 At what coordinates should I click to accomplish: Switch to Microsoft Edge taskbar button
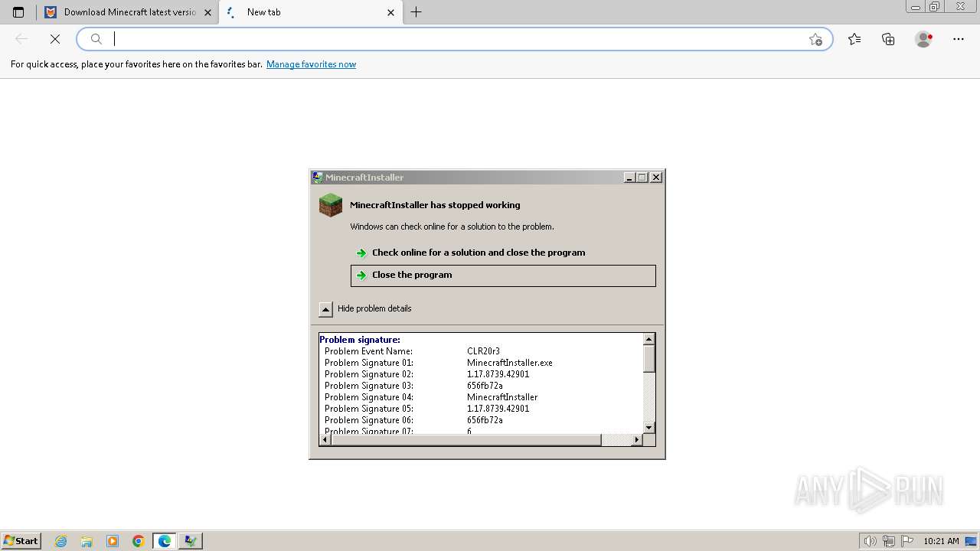[x=165, y=541]
